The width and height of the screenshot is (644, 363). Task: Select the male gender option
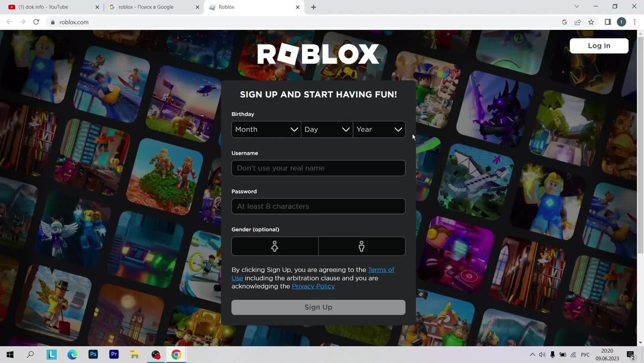coord(362,246)
